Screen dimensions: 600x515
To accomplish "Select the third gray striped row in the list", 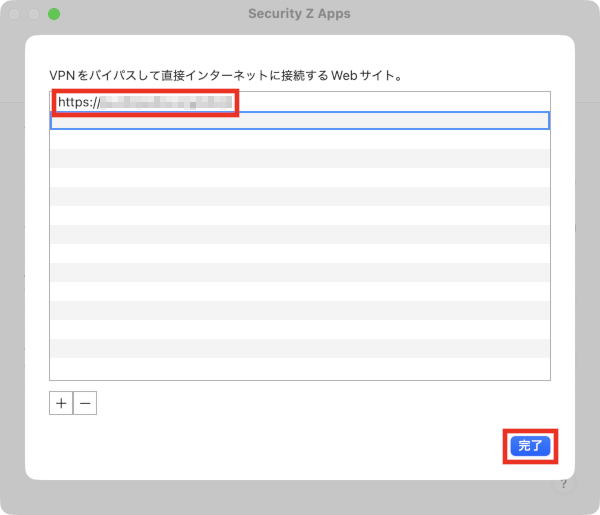I will tap(300, 234).
